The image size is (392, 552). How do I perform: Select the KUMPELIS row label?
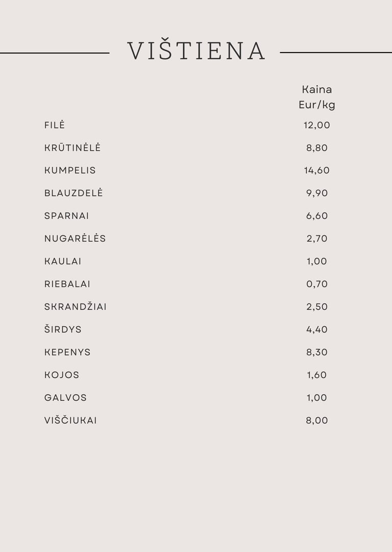pyautogui.click(x=70, y=171)
